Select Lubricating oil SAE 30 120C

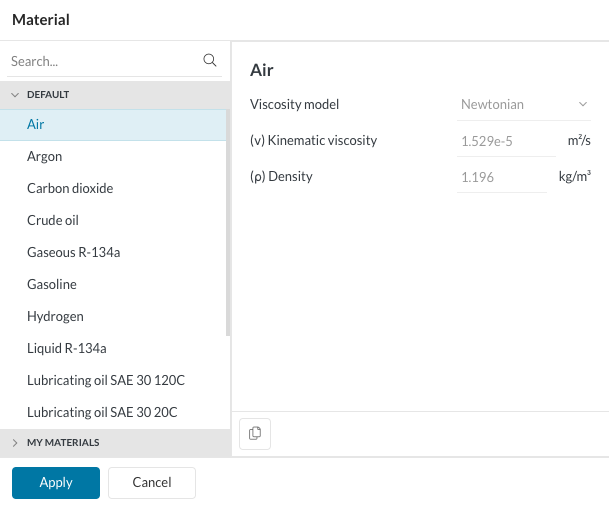click(x=106, y=380)
